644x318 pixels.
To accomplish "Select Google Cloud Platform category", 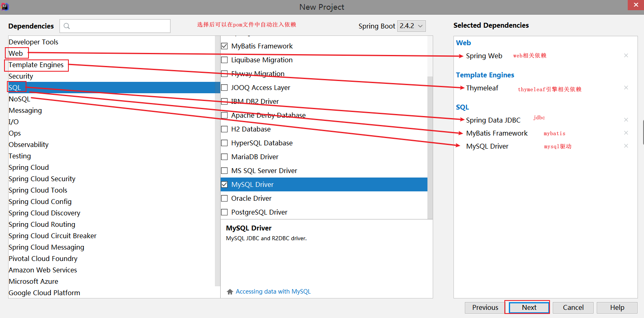I will click(44, 293).
